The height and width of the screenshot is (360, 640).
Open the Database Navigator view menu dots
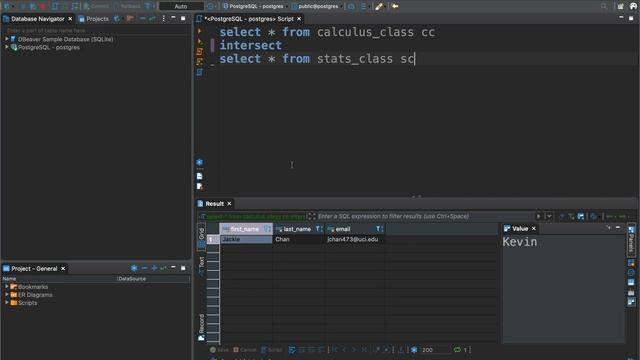point(164,18)
